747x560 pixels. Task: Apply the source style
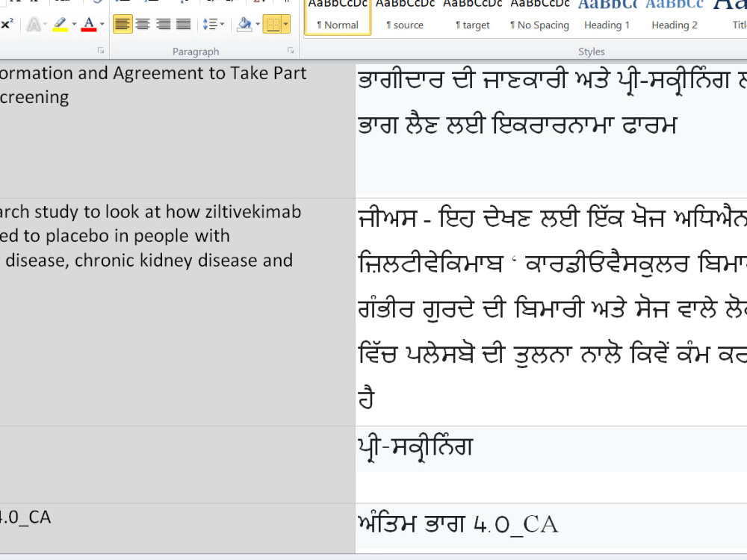[405, 17]
